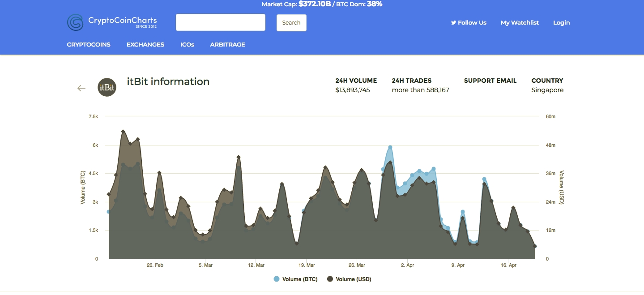
Task: Focus the search input field
Action: click(221, 22)
